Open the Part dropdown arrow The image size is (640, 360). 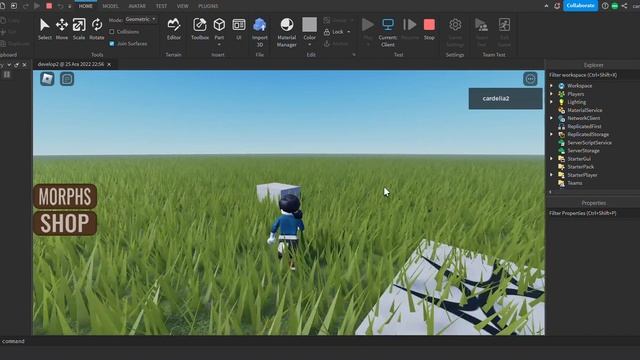219,44
